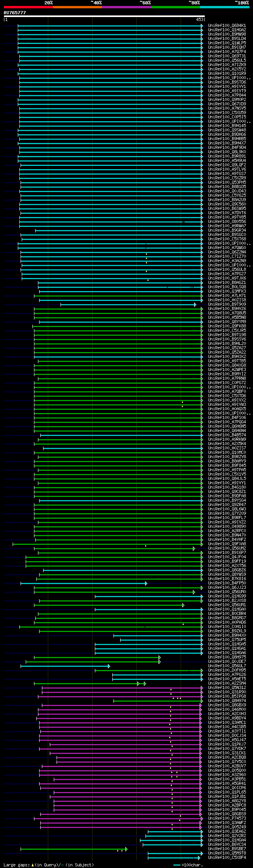This screenshot has width=253, height=868.
Task: Select the UniRef100_A7PRN8 label
Action: 227,378
